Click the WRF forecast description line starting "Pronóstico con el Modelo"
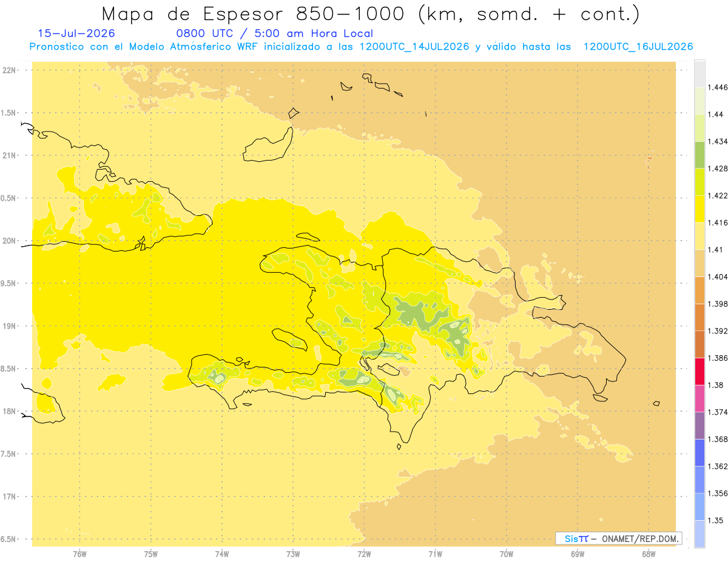This screenshot has width=728, height=562. (361, 47)
